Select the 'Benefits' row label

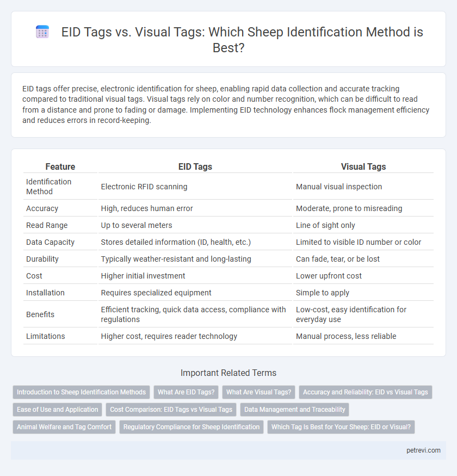[60, 314]
